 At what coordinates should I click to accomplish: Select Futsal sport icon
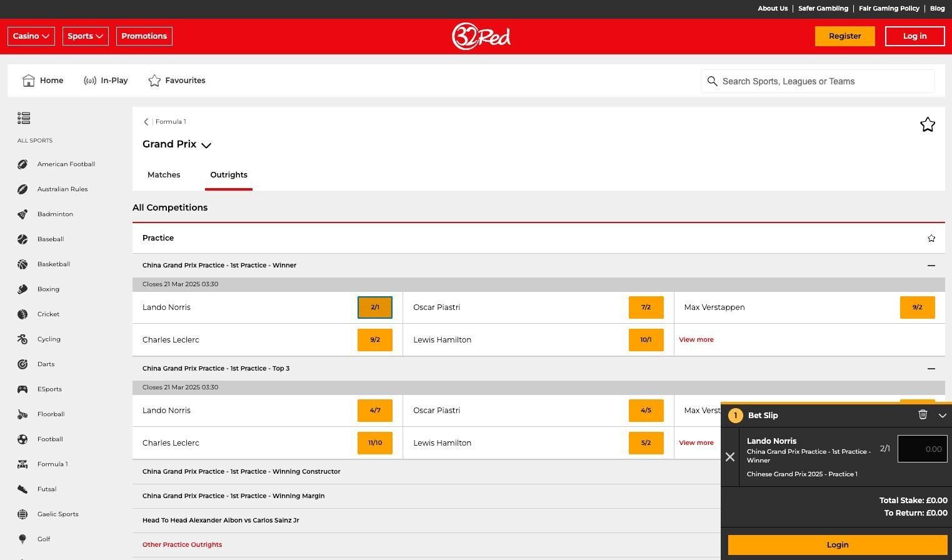(23, 489)
